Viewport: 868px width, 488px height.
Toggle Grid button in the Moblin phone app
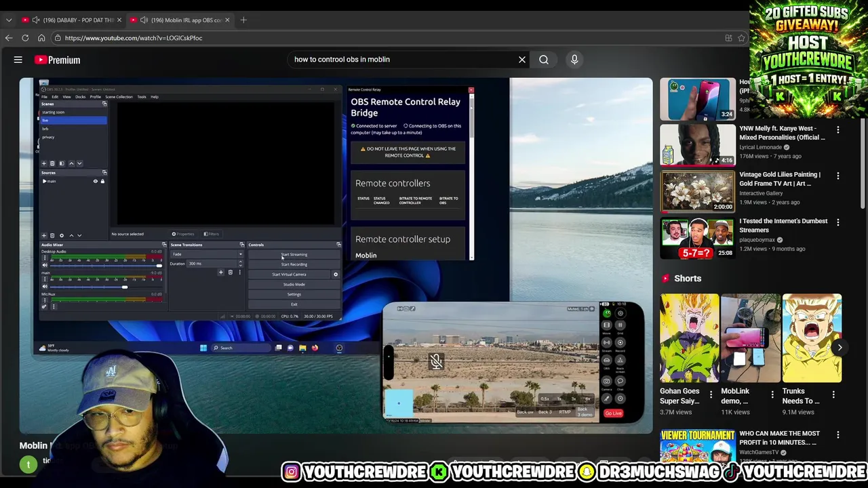tap(620, 325)
